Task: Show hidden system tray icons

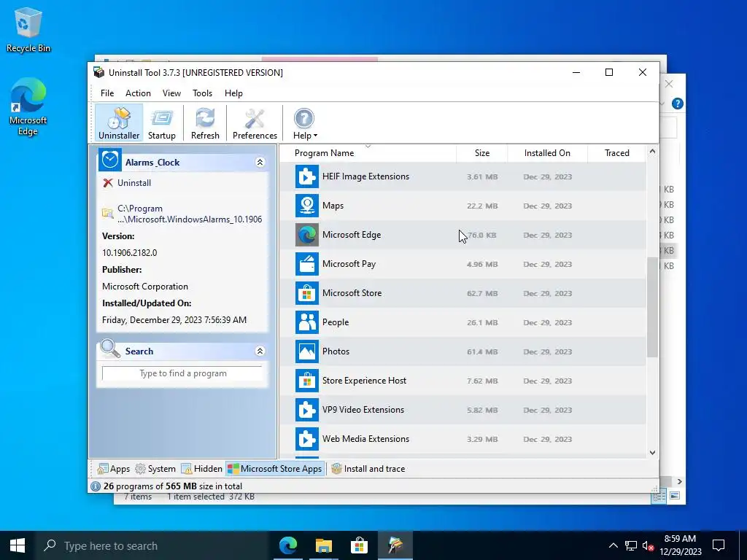Action: (613, 545)
